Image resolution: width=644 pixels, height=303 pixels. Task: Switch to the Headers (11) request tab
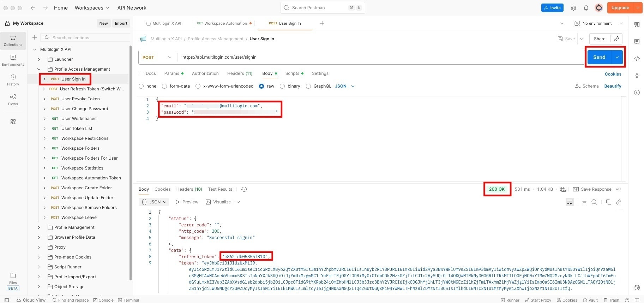point(240,73)
